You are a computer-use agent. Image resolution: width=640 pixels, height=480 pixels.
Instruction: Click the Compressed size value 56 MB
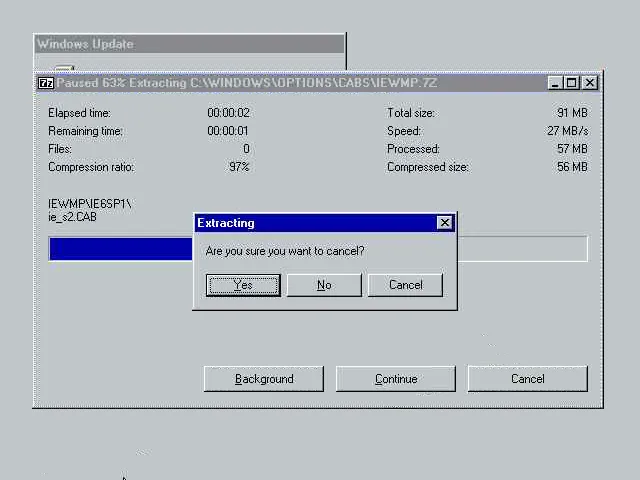[x=572, y=167]
